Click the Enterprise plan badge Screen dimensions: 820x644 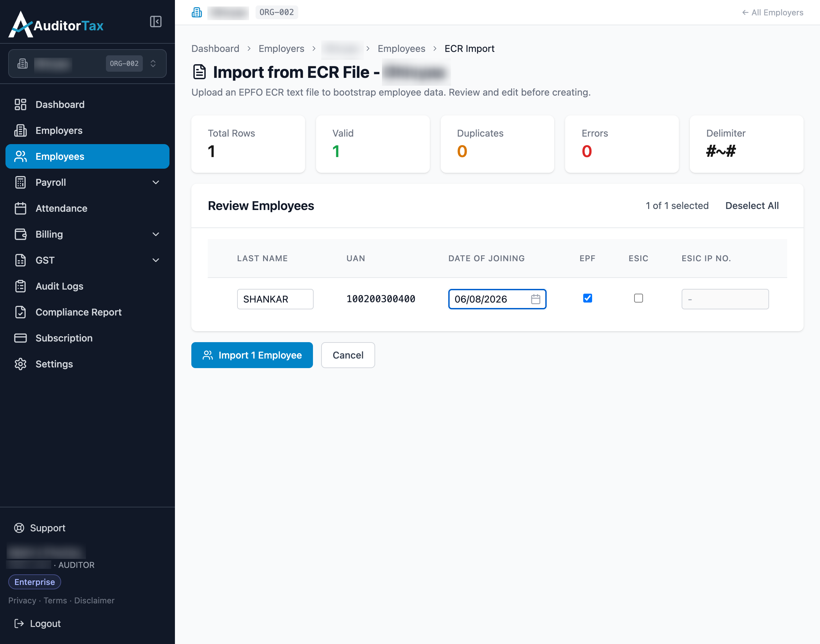pos(35,582)
